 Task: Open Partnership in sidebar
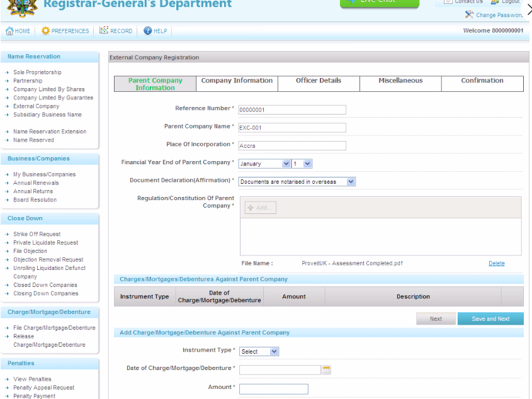[x=28, y=81]
